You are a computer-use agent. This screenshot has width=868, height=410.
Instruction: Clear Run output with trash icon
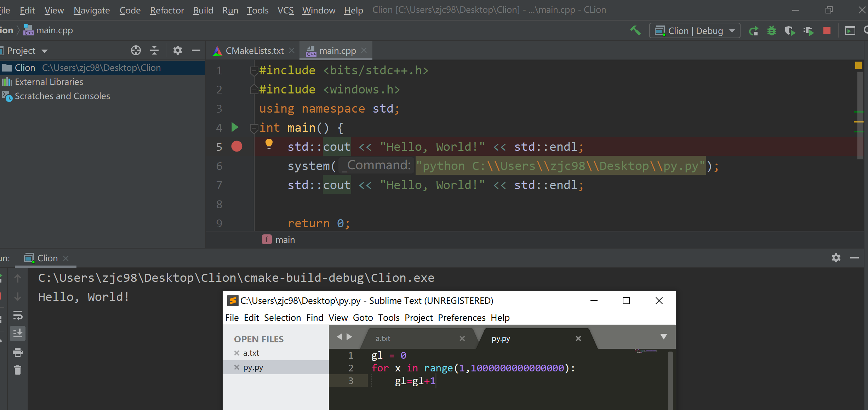coord(18,370)
